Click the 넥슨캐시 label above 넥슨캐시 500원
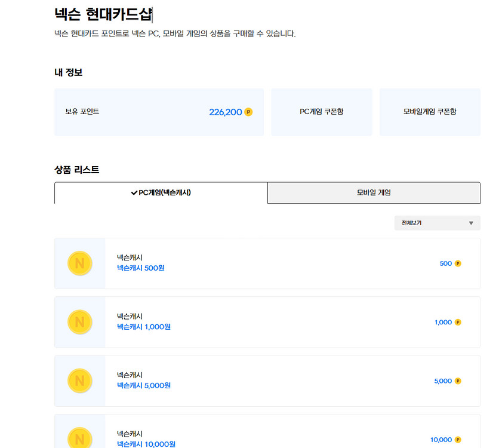The height and width of the screenshot is (448, 499). [x=130, y=257]
